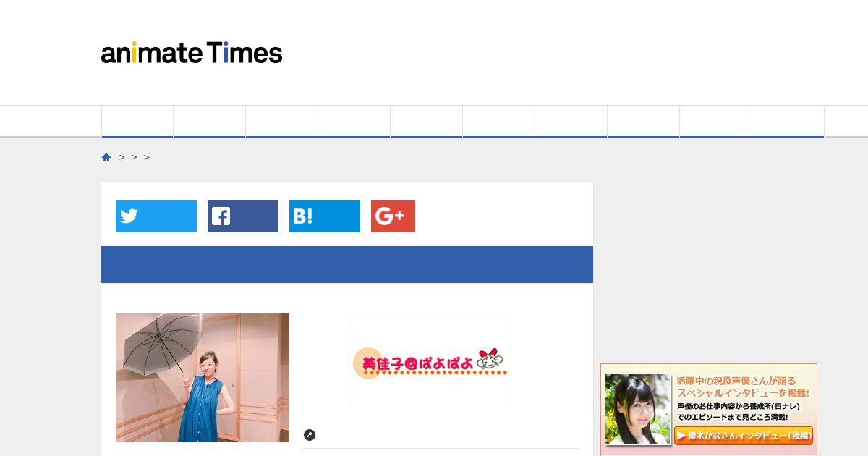Click the animate Times logo
The image size is (868, 456).
pos(192,53)
